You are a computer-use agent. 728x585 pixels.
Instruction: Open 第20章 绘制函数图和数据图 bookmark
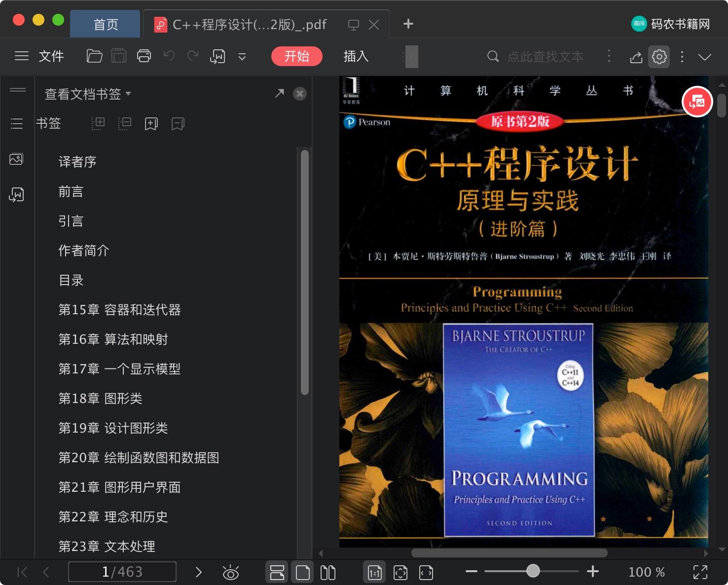[139, 458]
